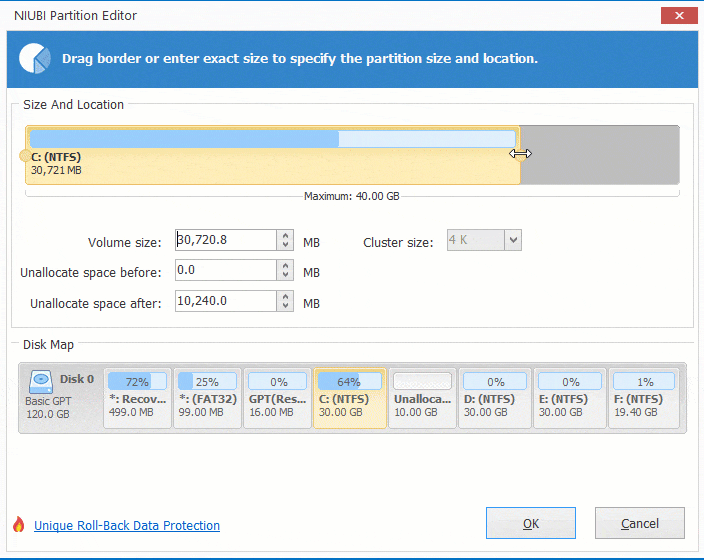Click the gray unallocated area after C:

[600, 155]
